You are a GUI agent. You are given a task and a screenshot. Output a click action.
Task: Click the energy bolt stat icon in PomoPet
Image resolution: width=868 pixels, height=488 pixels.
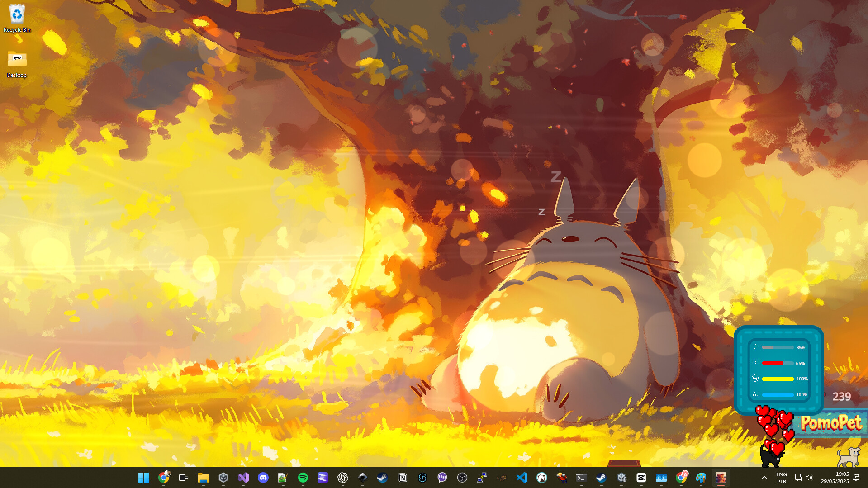click(x=755, y=347)
